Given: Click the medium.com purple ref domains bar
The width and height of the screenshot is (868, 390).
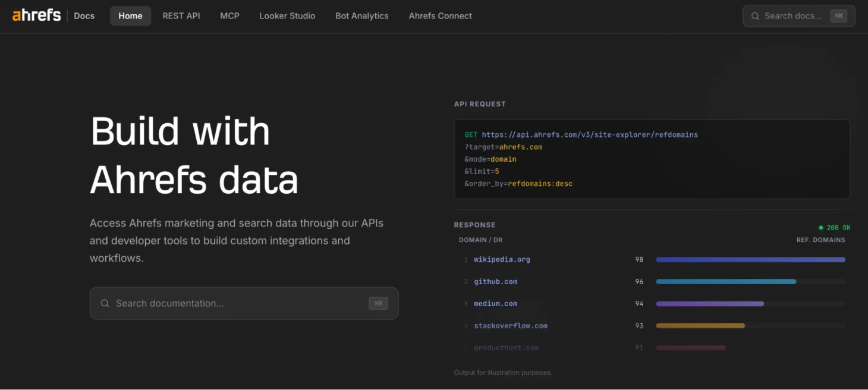Looking at the screenshot, I should pos(710,303).
